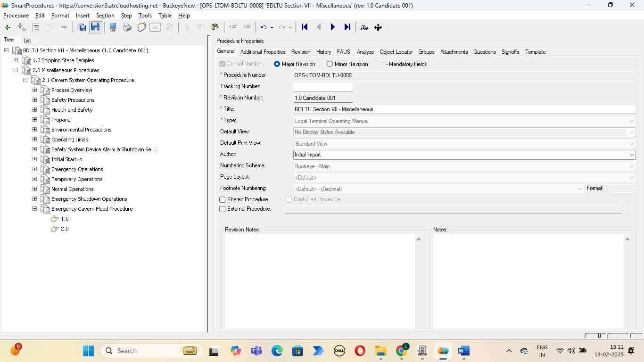The width and height of the screenshot is (644, 362).
Task: Click the print preview monitor icon
Action: coord(113,27)
